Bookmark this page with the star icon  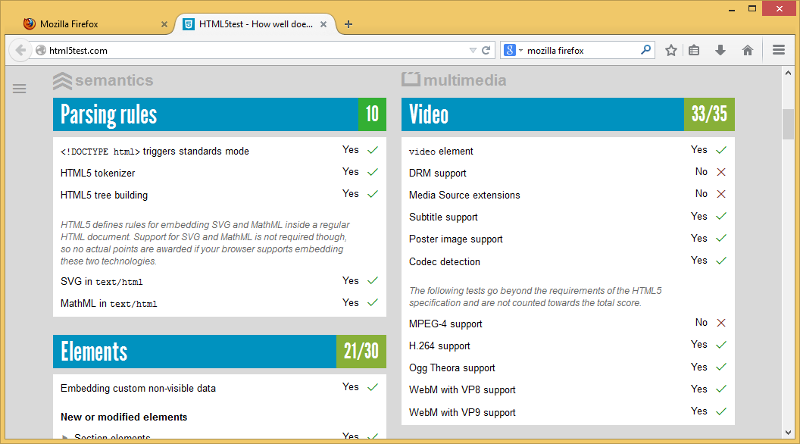coord(671,49)
